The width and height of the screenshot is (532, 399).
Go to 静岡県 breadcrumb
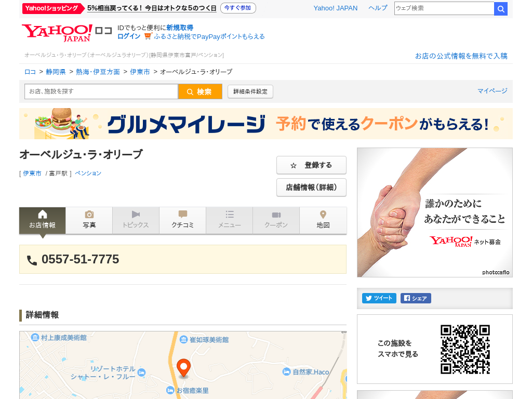pyautogui.click(x=56, y=72)
